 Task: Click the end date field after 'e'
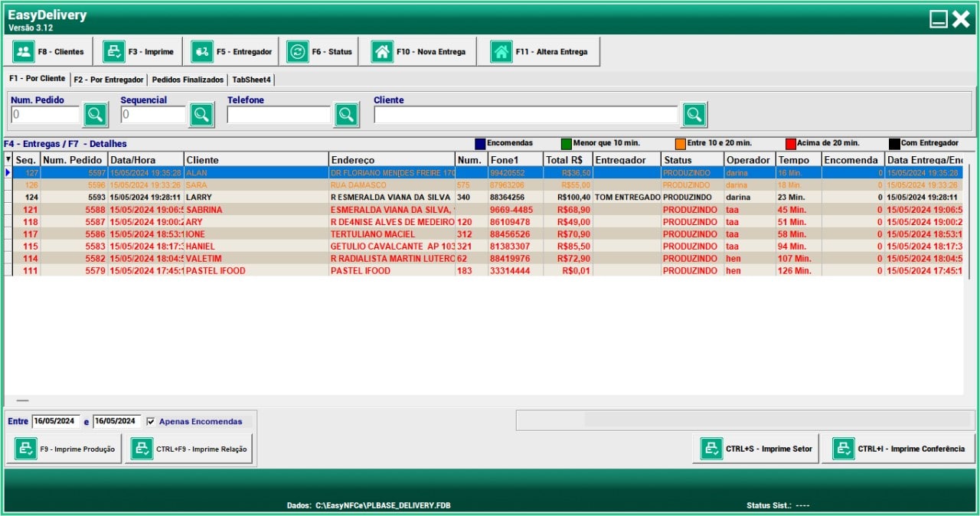tap(117, 421)
